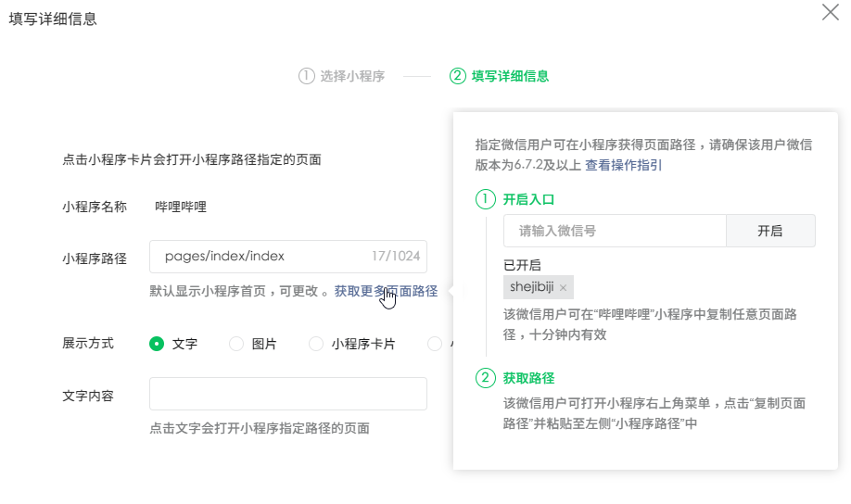Select the 文字 display option

(x=157, y=344)
